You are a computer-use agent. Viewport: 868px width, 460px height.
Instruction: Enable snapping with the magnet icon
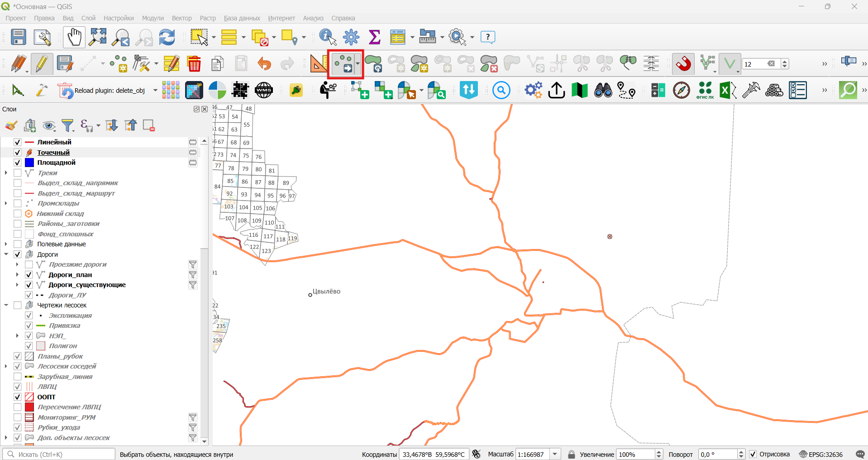tap(683, 63)
